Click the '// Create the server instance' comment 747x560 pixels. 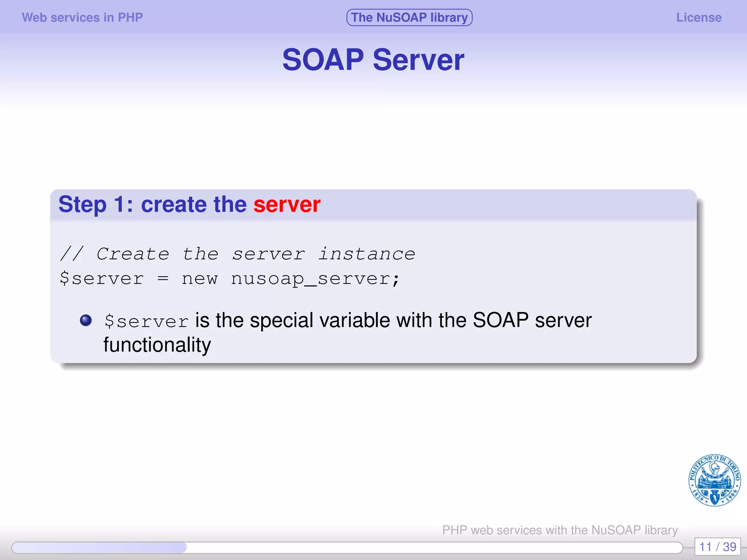[237, 254]
